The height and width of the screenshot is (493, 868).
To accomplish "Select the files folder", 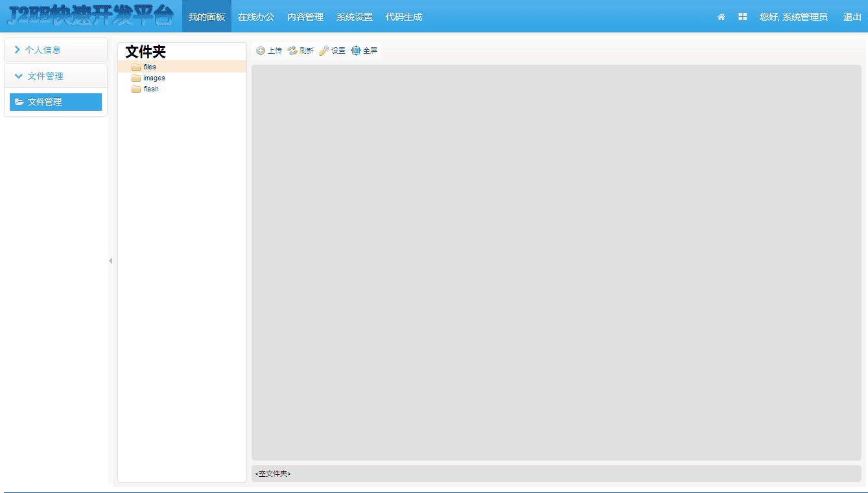I will 182,67.
